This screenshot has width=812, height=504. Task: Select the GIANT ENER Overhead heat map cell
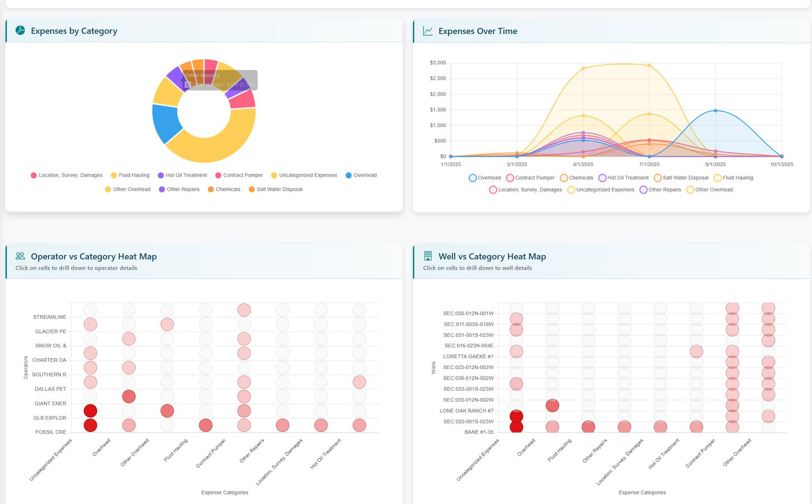pyautogui.click(x=129, y=396)
